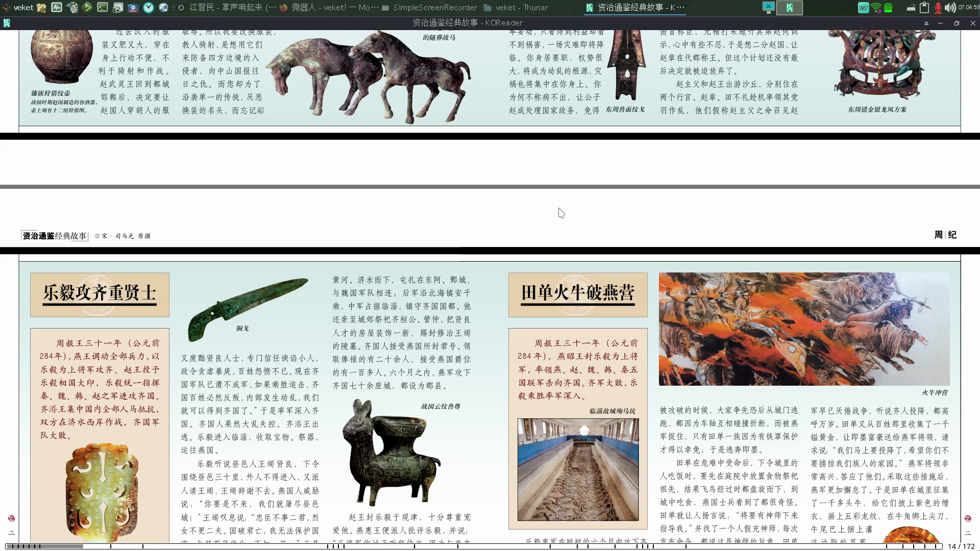Open the veket start menu

pyautogui.click(x=18, y=7)
